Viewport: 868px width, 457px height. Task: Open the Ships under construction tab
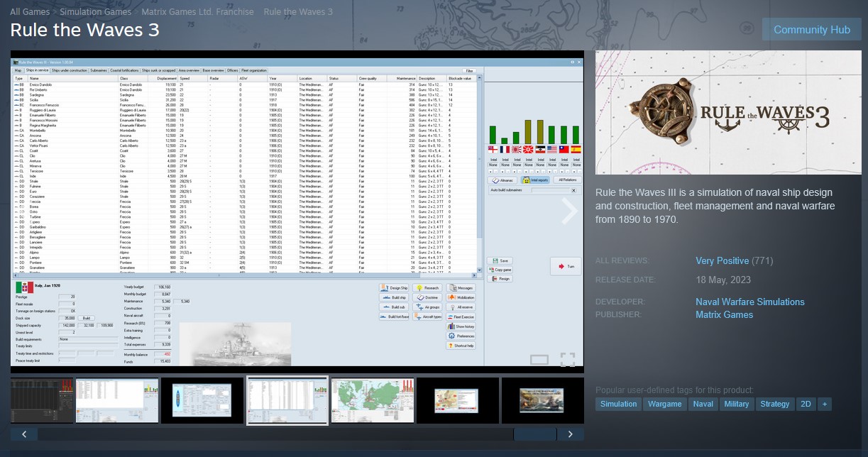pyautogui.click(x=70, y=70)
